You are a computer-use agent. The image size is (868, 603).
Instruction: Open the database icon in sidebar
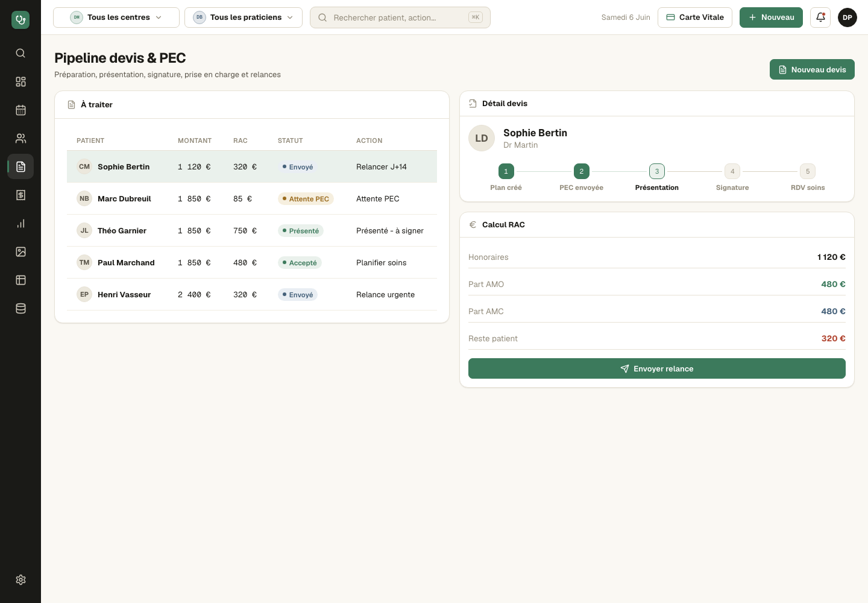pos(20,308)
